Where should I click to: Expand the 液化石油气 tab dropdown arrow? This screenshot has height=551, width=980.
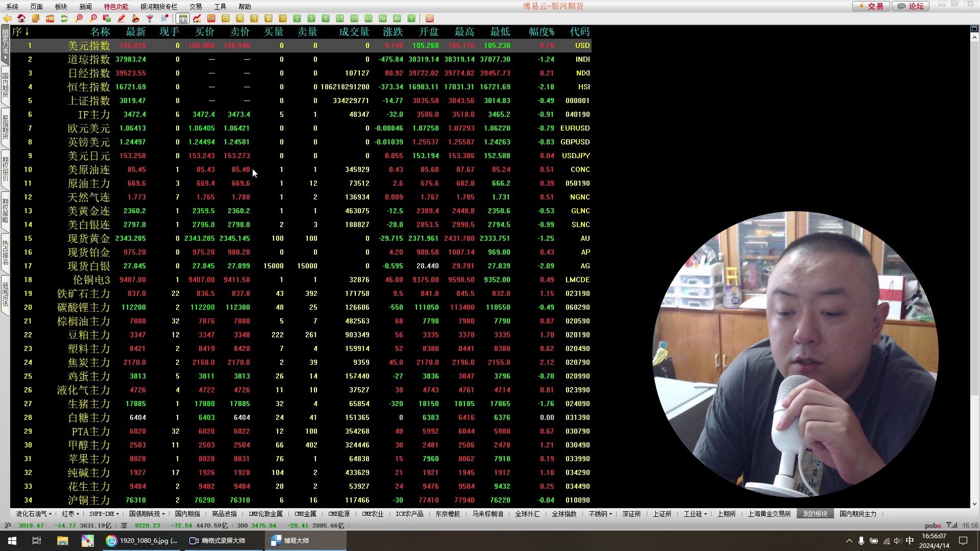click(51, 514)
